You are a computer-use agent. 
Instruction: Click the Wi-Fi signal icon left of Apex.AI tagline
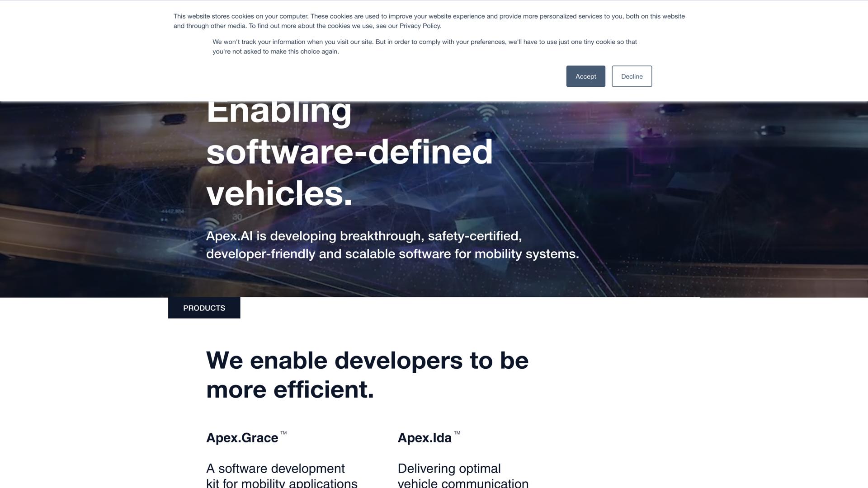[209, 224]
